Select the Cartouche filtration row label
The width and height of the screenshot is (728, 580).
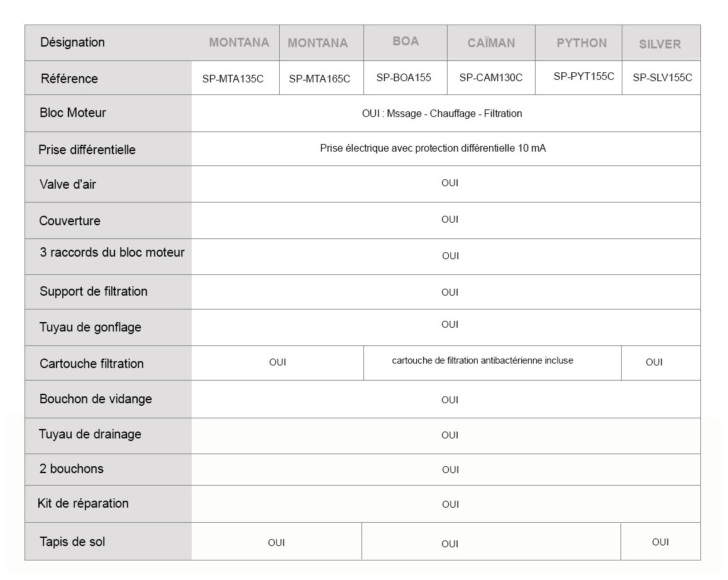(x=92, y=364)
